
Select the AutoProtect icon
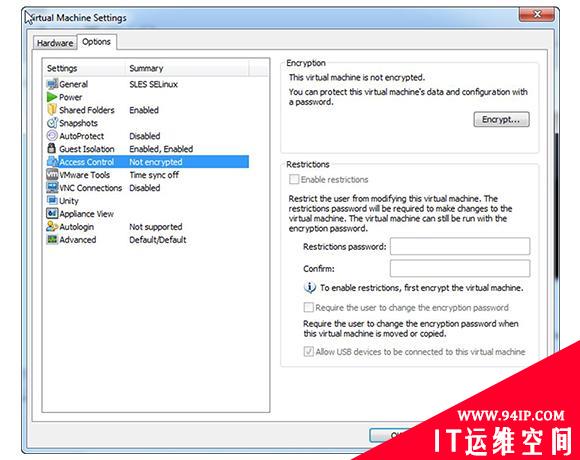pyautogui.click(x=52, y=136)
